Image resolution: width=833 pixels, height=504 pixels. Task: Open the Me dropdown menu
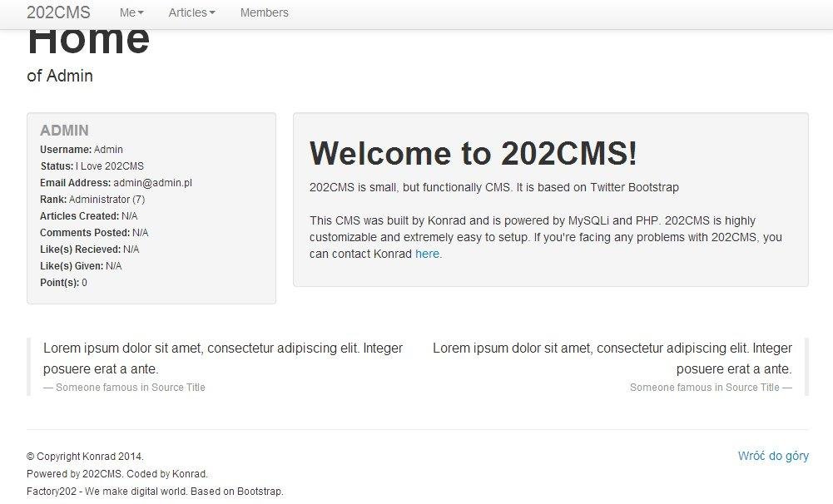[x=130, y=12]
